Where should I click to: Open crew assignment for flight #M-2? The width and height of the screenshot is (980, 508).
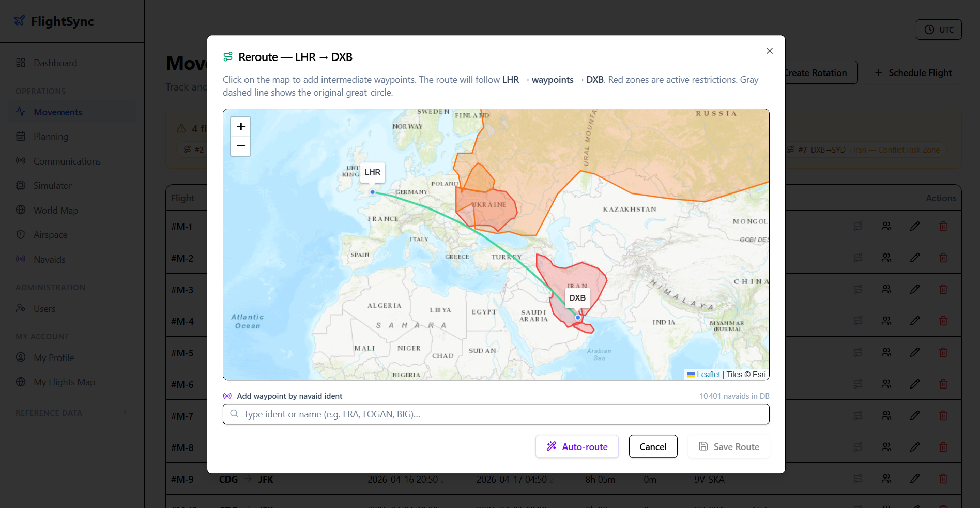[886, 258]
